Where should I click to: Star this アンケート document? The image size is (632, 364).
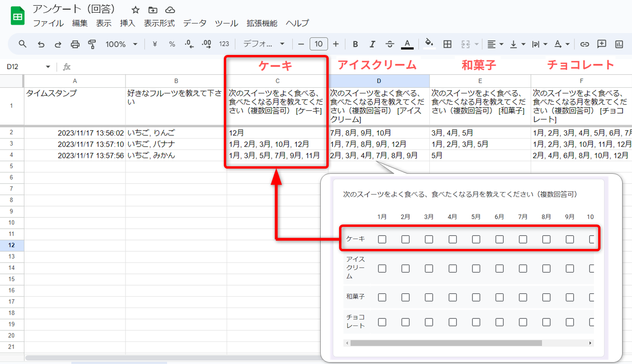135,10
